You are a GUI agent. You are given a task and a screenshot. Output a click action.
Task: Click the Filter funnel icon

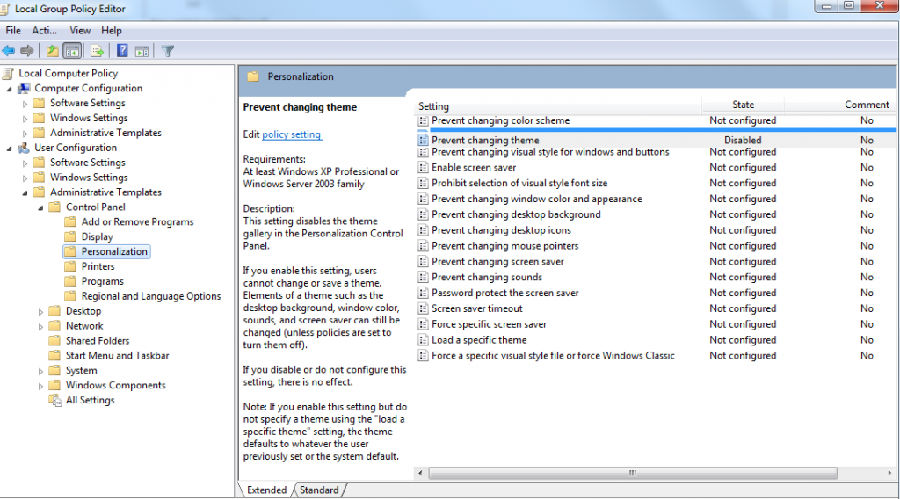coord(168,51)
